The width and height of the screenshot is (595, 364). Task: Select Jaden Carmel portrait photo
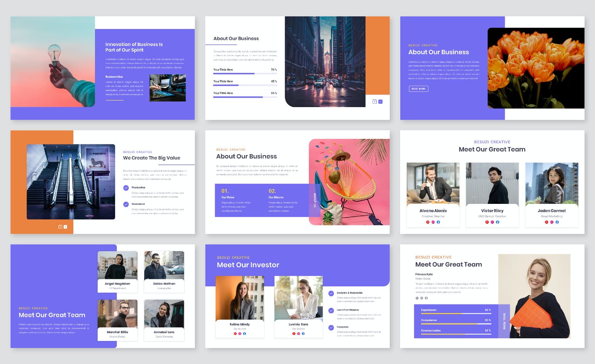click(552, 184)
